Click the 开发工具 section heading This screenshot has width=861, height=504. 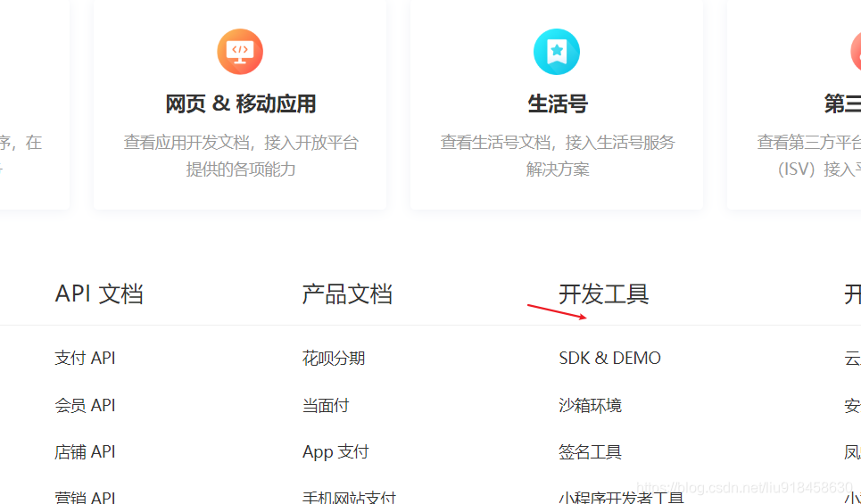click(x=604, y=293)
